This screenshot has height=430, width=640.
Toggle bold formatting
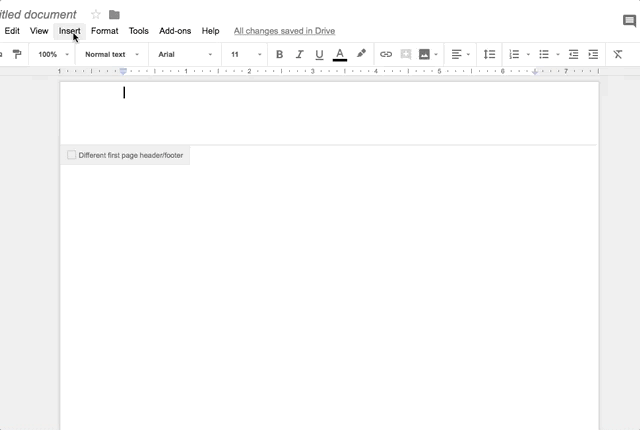click(280, 54)
